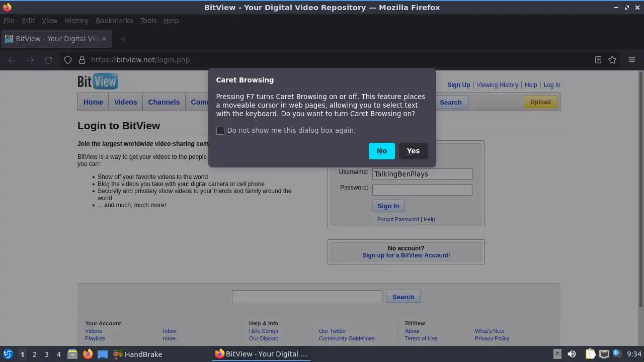
Task: Check 'Do not show me this dialog box again'
Action: [x=220, y=131]
